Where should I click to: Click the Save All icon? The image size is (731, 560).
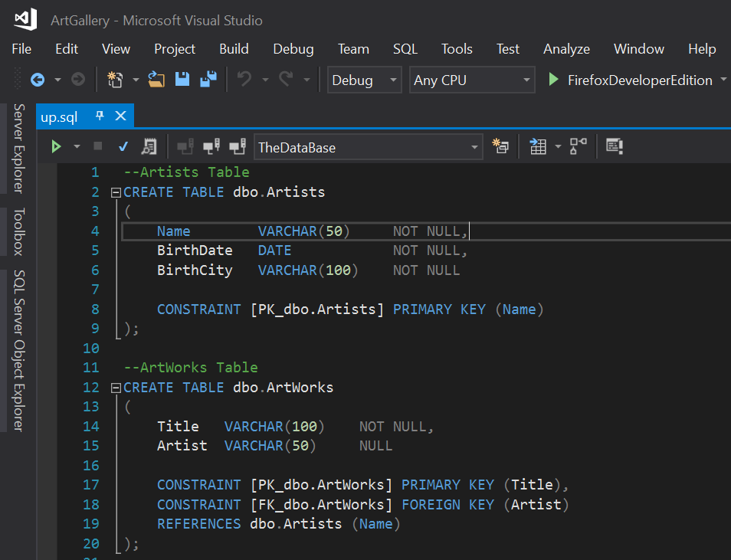click(x=208, y=79)
